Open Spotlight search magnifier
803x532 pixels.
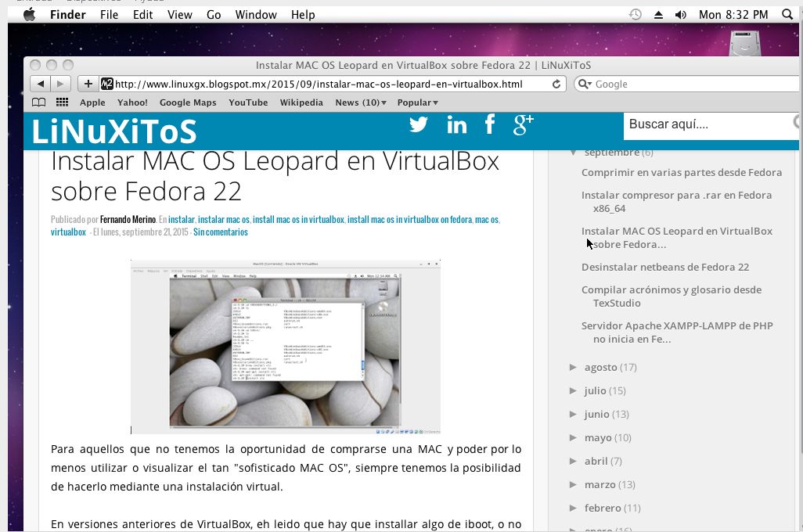click(x=787, y=15)
